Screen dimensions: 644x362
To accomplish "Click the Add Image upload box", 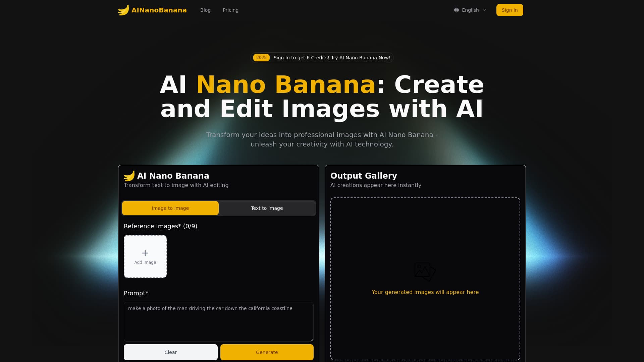I will click(x=145, y=256).
